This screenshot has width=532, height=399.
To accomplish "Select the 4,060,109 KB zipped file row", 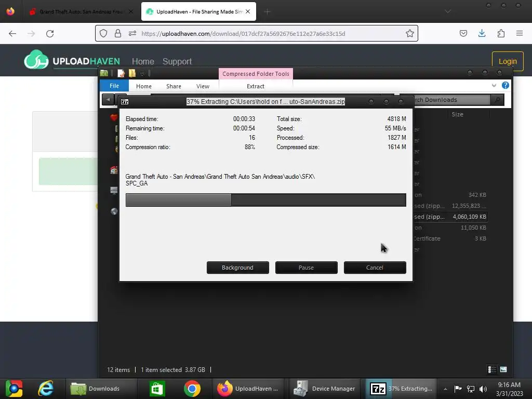I will pos(450,217).
